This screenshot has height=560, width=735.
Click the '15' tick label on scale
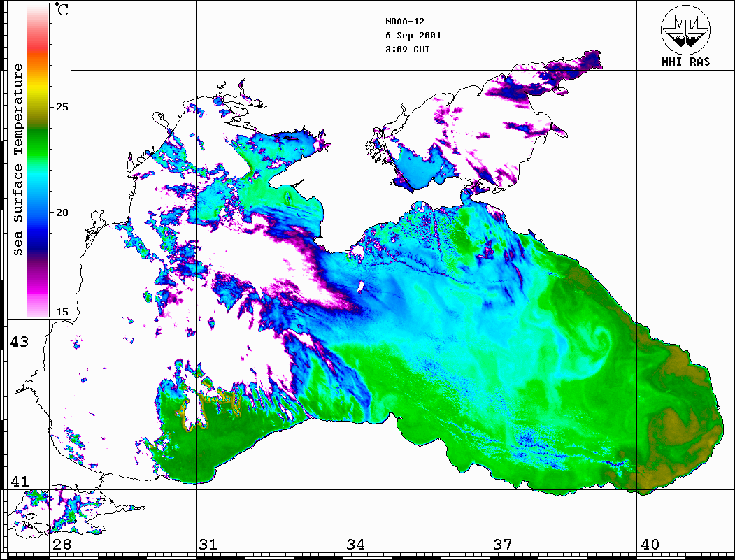(62, 312)
